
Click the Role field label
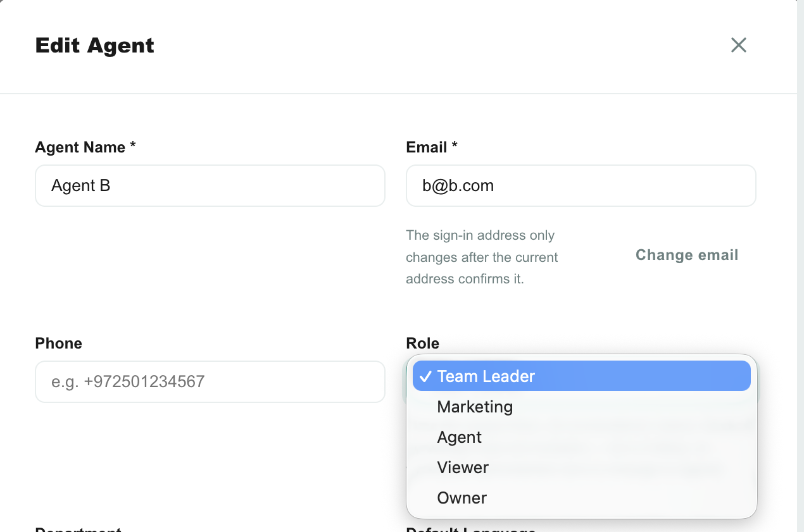423,343
